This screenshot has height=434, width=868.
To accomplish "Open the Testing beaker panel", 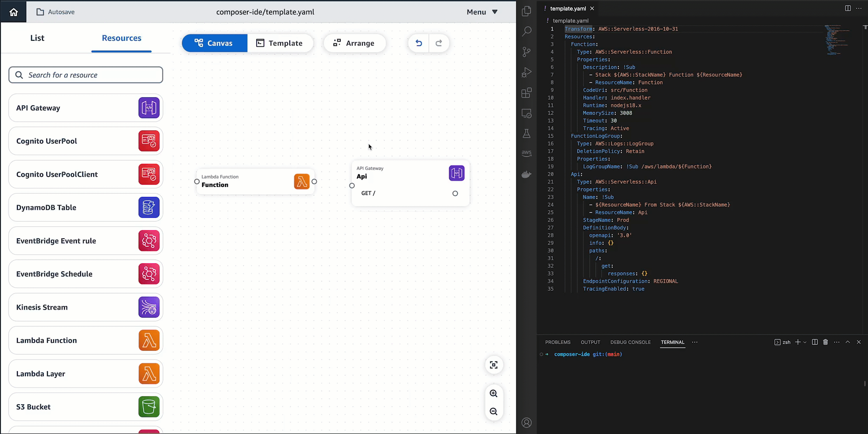I will point(526,133).
